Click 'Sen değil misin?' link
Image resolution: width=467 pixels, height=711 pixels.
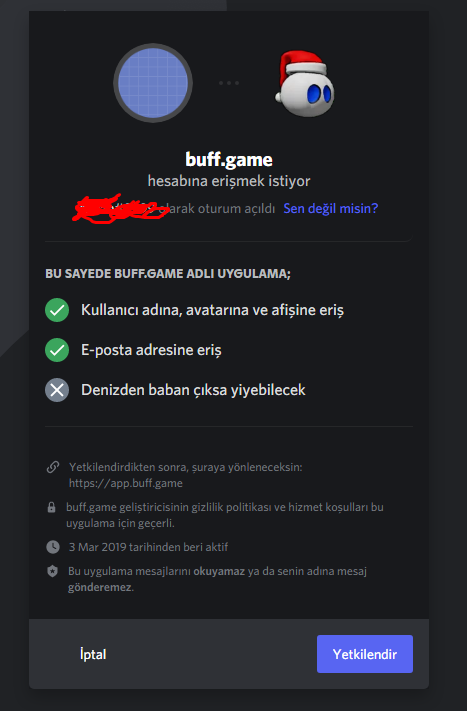pyautogui.click(x=331, y=209)
